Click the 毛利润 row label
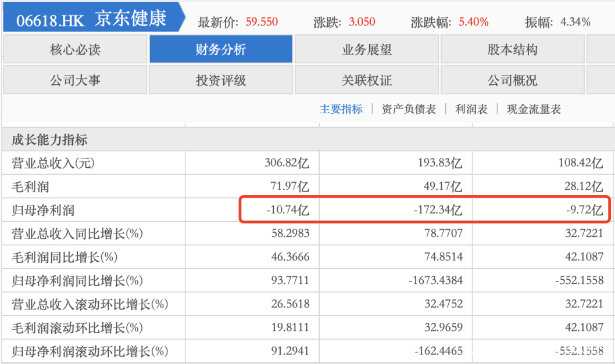The width and height of the screenshot is (615, 364). pyautogui.click(x=30, y=186)
